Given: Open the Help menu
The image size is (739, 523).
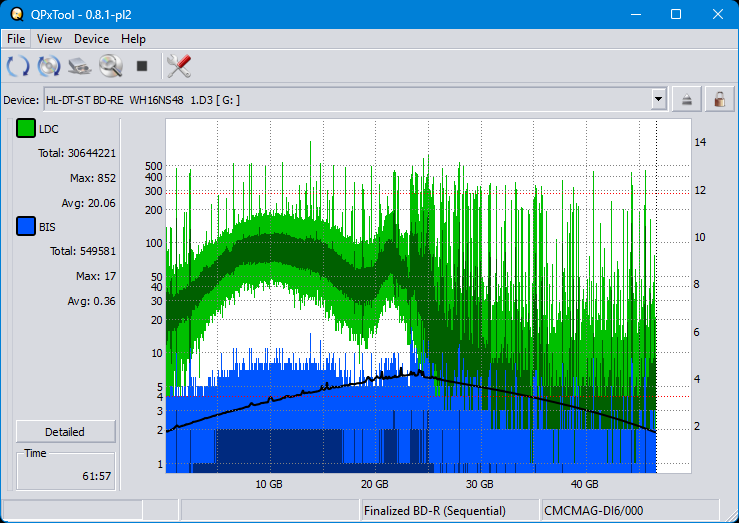Looking at the screenshot, I should 133,39.
